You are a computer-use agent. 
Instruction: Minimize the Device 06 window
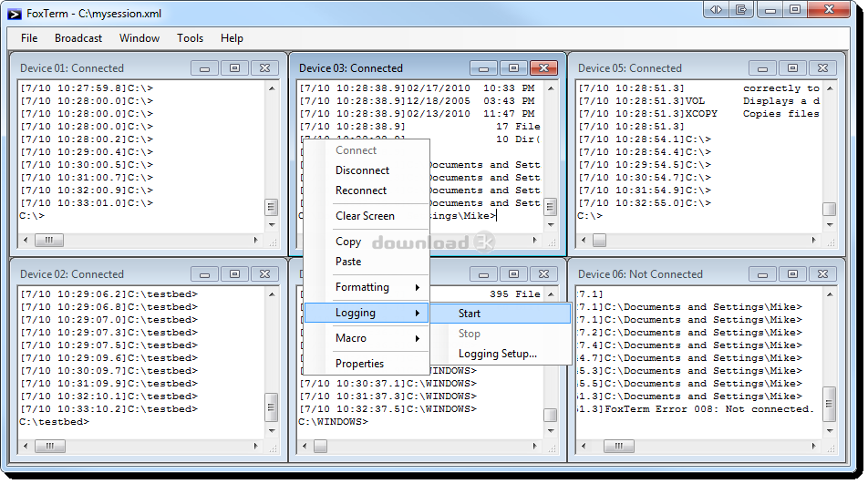point(763,273)
